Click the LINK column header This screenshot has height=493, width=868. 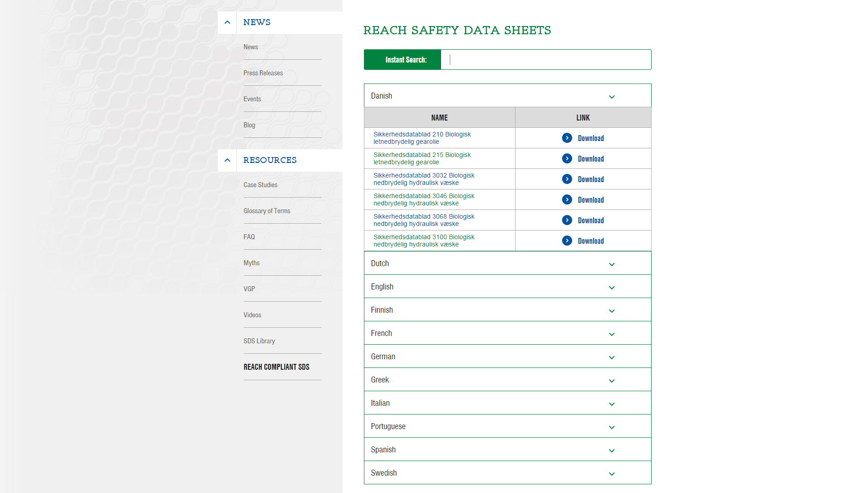coord(583,118)
